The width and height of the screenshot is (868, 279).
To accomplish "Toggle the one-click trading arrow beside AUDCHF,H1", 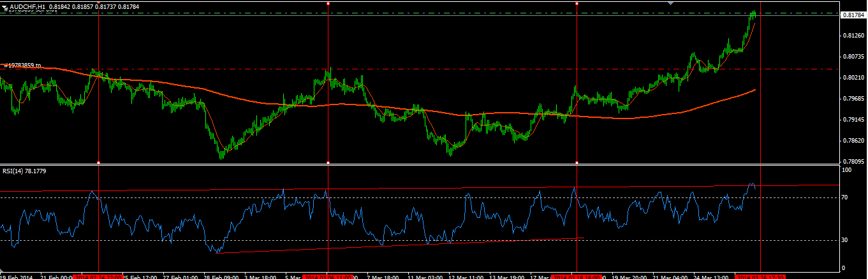I will [x=4, y=6].
